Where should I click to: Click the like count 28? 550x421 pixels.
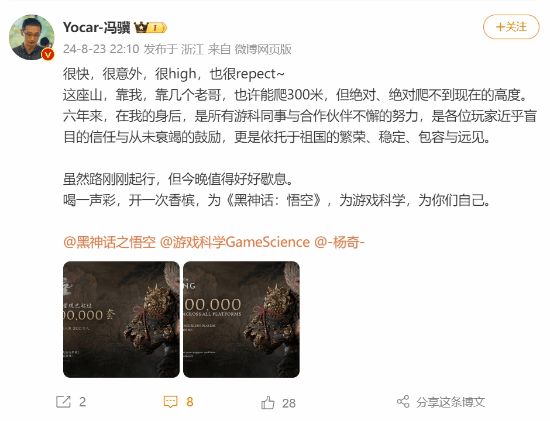coord(289,403)
